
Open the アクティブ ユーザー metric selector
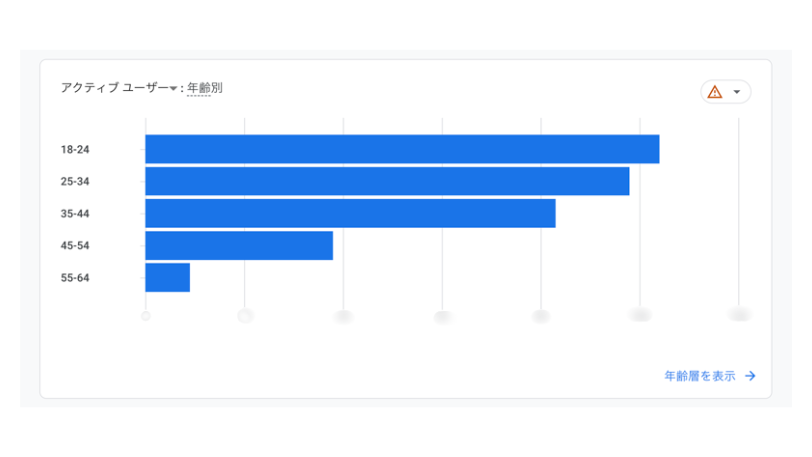coord(114,88)
